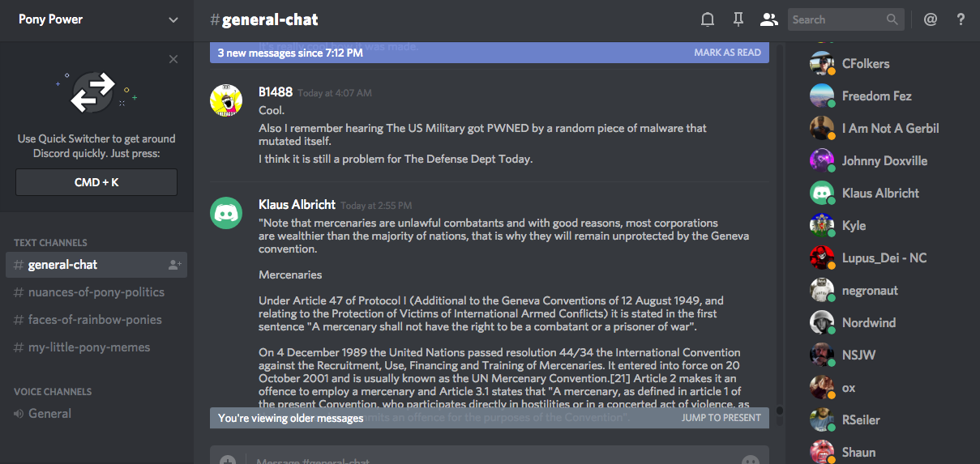Show pinned messages pin icon
The height and width of the screenshot is (464, 980).
point(738,19)
